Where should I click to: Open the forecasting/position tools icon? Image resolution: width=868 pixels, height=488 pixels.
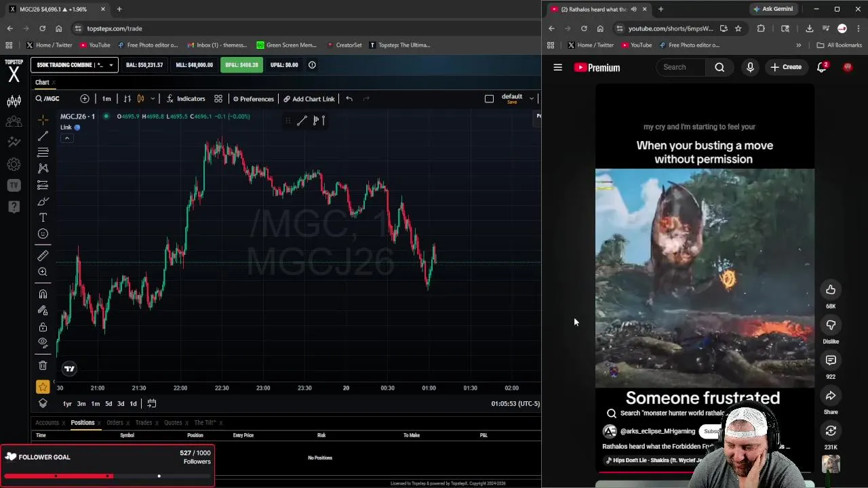[x=43, y=185]
